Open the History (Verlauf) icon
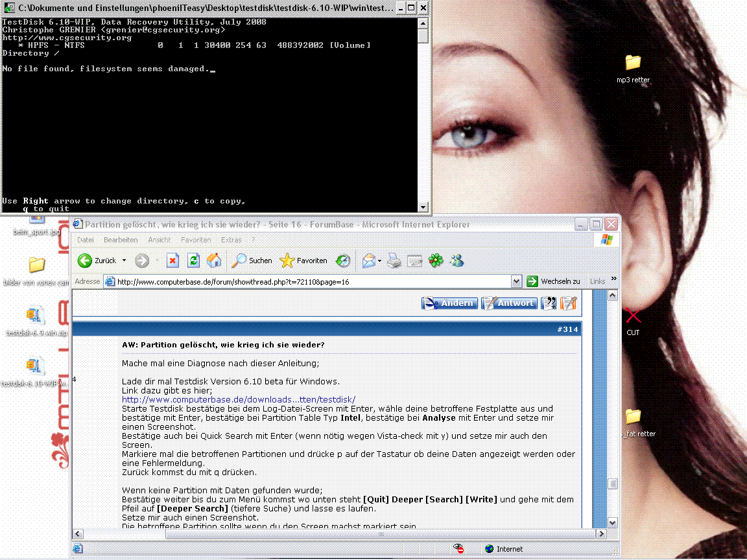The width and height of the screenshot is (747, 560). [x=343, y=261]
